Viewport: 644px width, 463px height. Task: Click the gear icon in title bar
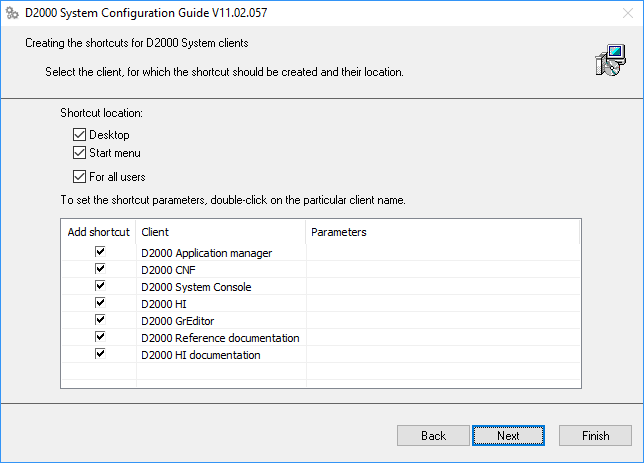pos(12,14)
